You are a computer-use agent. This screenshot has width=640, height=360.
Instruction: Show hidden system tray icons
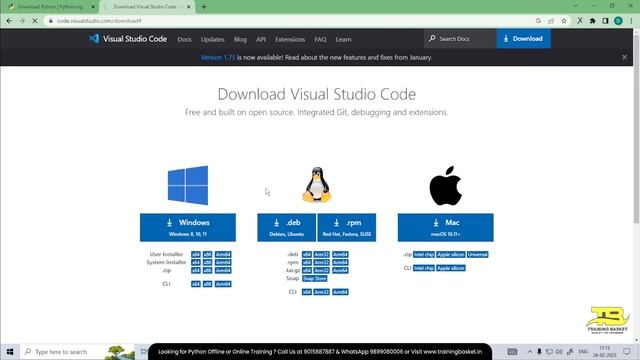tap(529, 351)
